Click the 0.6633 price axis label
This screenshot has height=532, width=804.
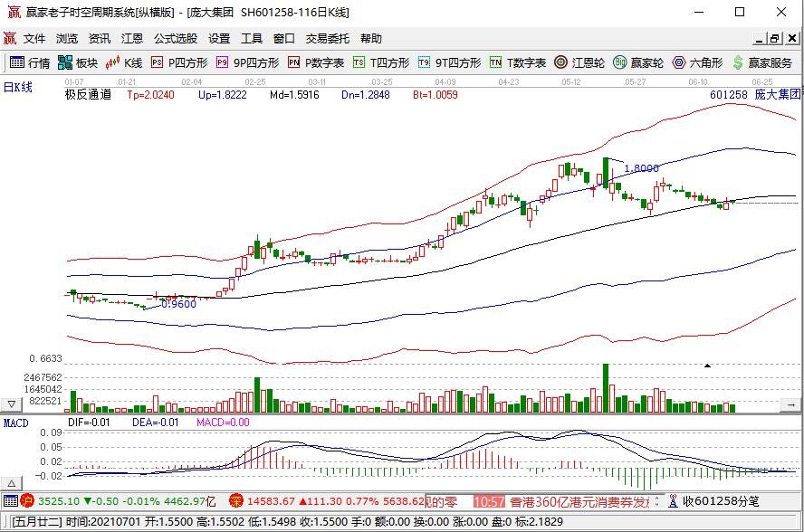point(45,358)
